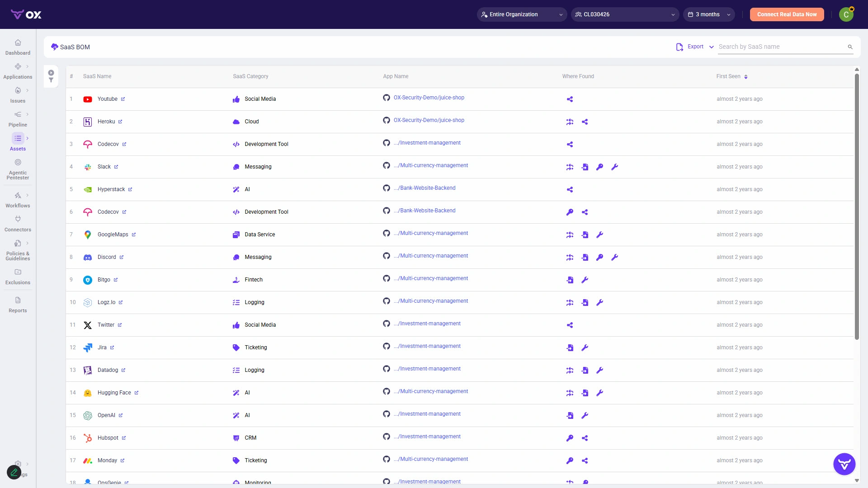The image size is (868, 488).
Task: Open Agentic Pentester page
Action: tap(18, 169)
